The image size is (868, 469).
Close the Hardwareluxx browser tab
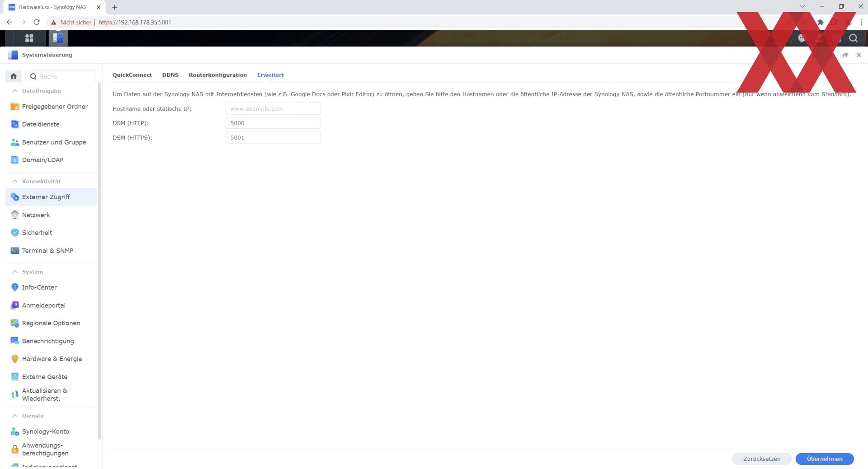point(99,7)
